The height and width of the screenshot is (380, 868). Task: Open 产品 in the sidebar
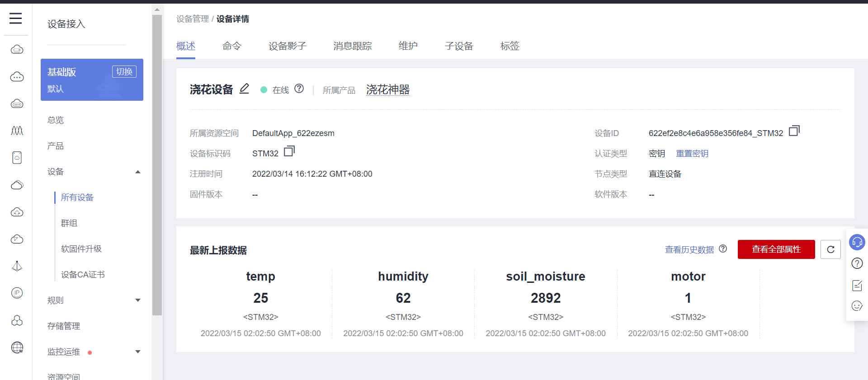pyautogui.click(x=56, y=146)
